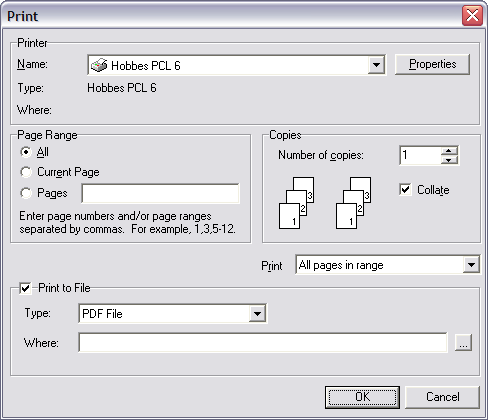Decrease number of copies with the down arrow
The width and height of the screenshot is (488, 420).
pyautogui.click(x=449, y=160)
